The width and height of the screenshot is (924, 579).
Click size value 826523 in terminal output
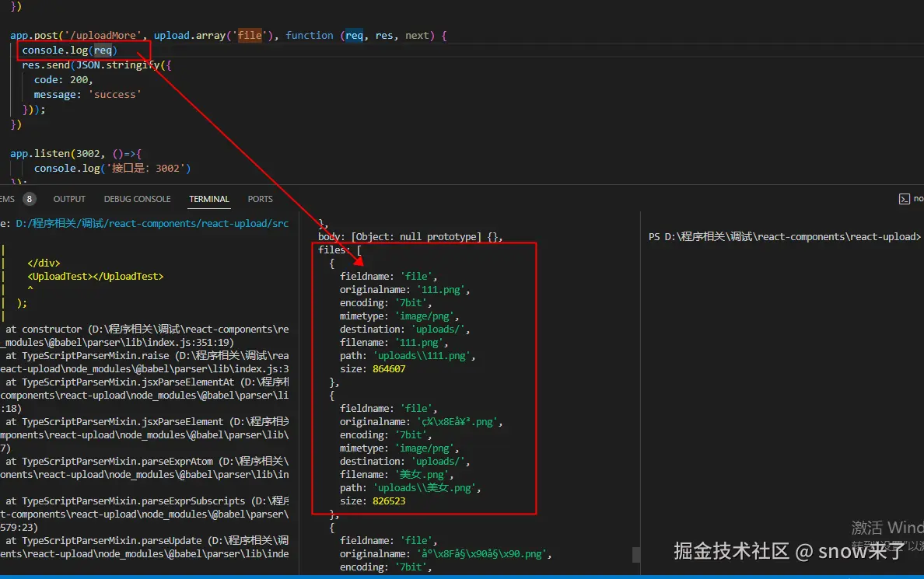pos(389,501)
